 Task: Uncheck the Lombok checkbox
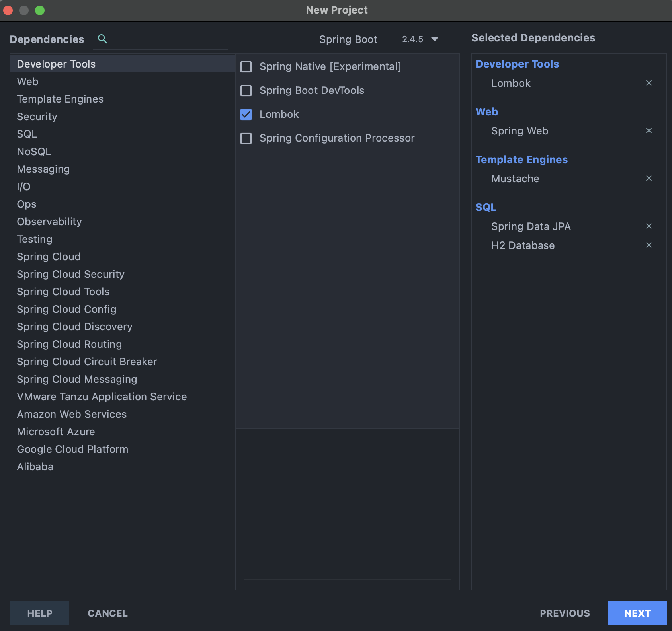click(x=246, y=115)
